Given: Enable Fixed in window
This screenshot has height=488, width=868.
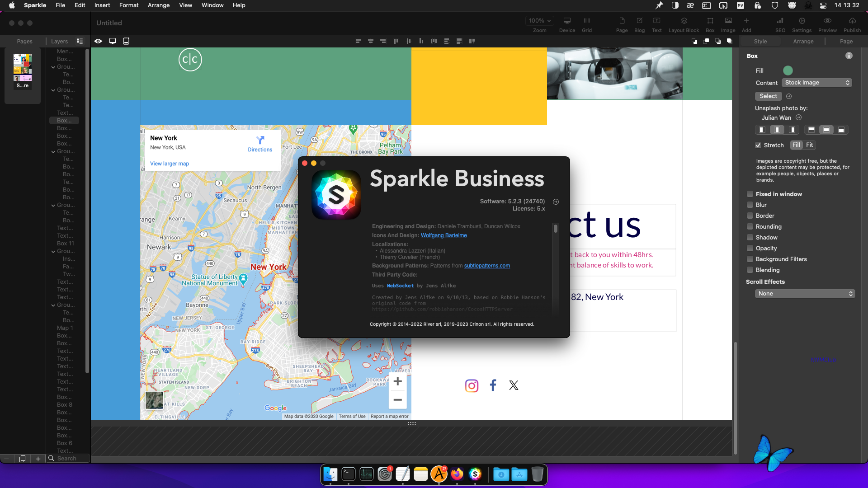Looking at the screenshot, I should click(x=750, y=194).
